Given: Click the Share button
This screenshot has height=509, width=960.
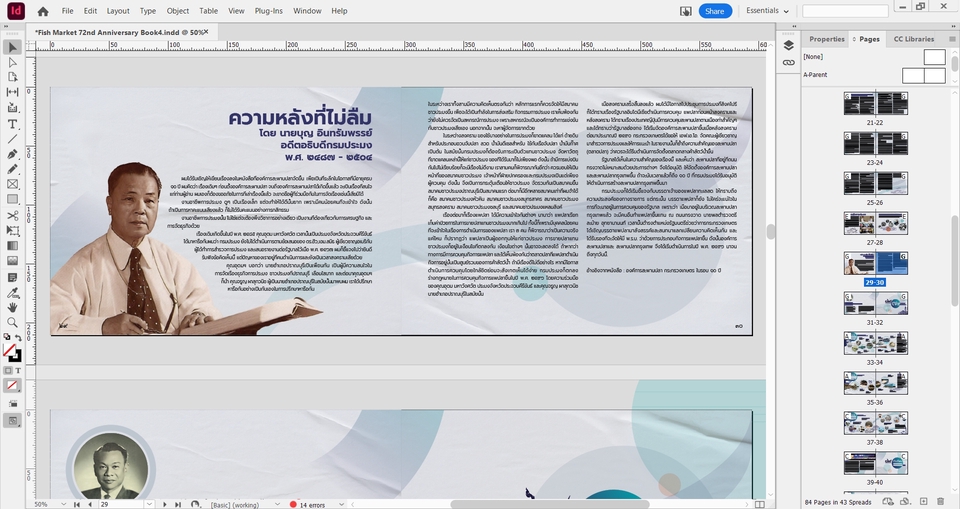Looking at the screenshot, I should (x=715, y=11).
